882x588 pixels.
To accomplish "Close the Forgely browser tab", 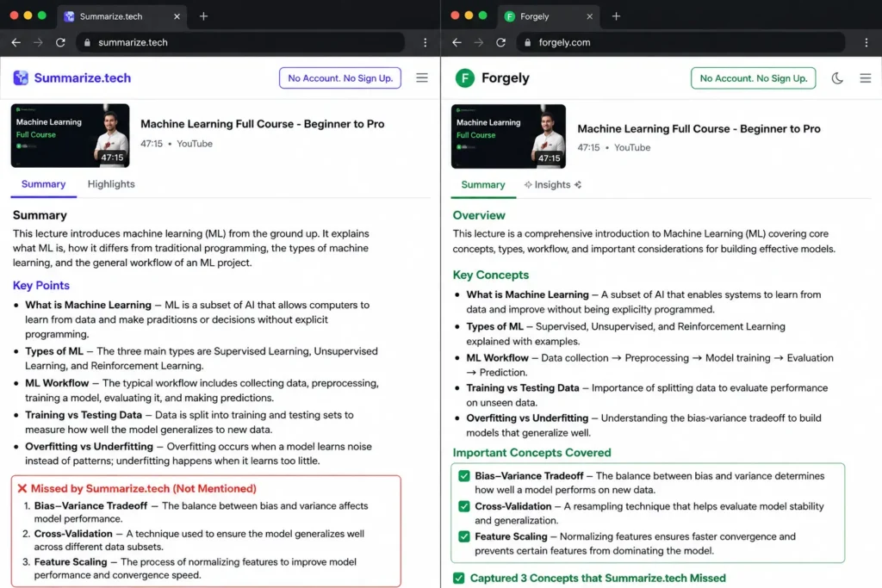I will click(589, 16).
